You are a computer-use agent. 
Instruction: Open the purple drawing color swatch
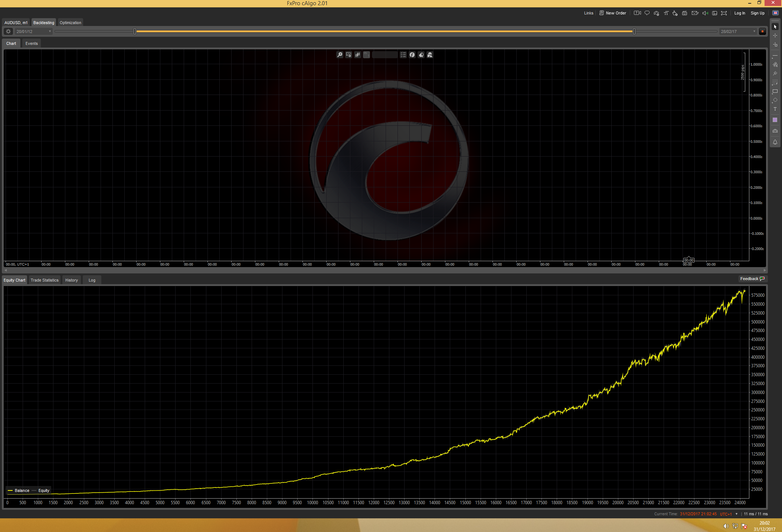775,120
